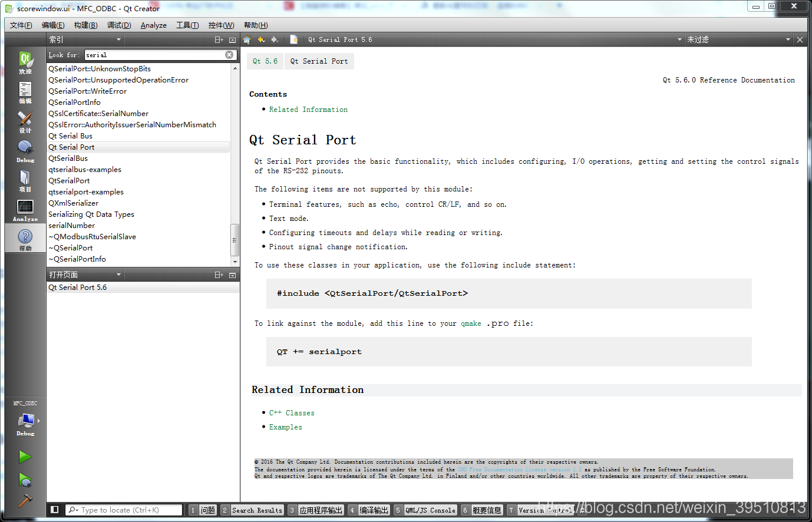Click Qt Serial Port breadcrumb

(319, 61)
